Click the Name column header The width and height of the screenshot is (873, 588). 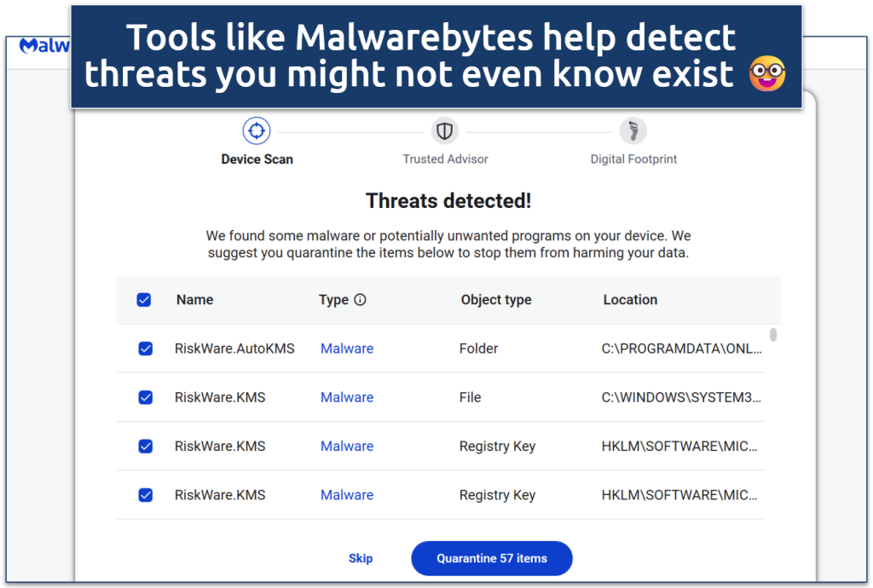pyautogui.click(x=194, y=300)
